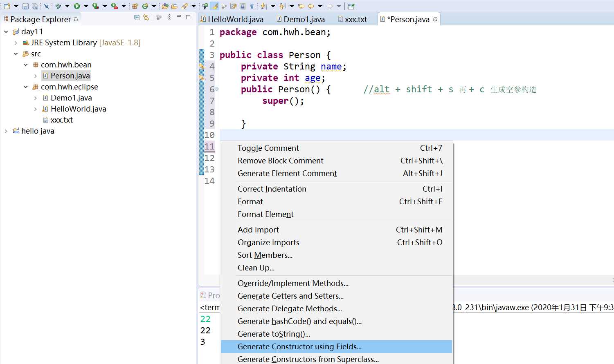Screen dimensions: 614x364
Task: Click the Save icon in toolbar
Action: coord(25,6)
